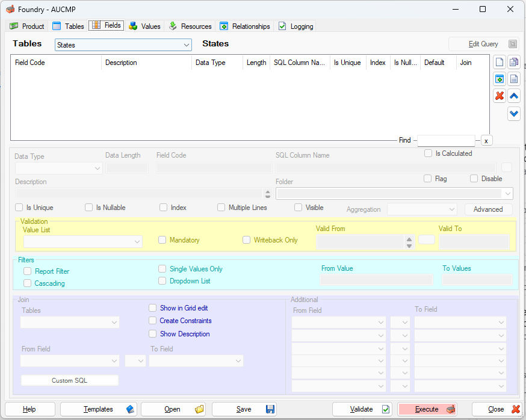Click the Edit Query button

[483, 44]
